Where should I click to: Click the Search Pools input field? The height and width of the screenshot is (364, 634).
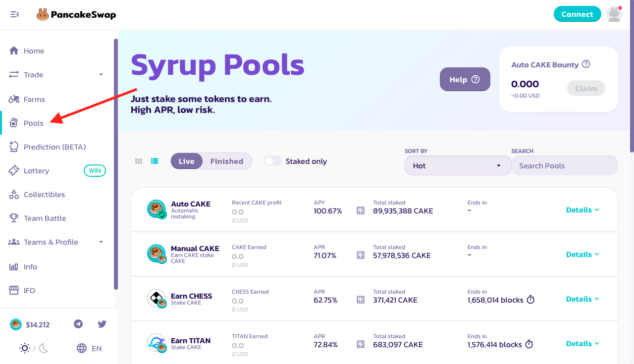[565, 165]
